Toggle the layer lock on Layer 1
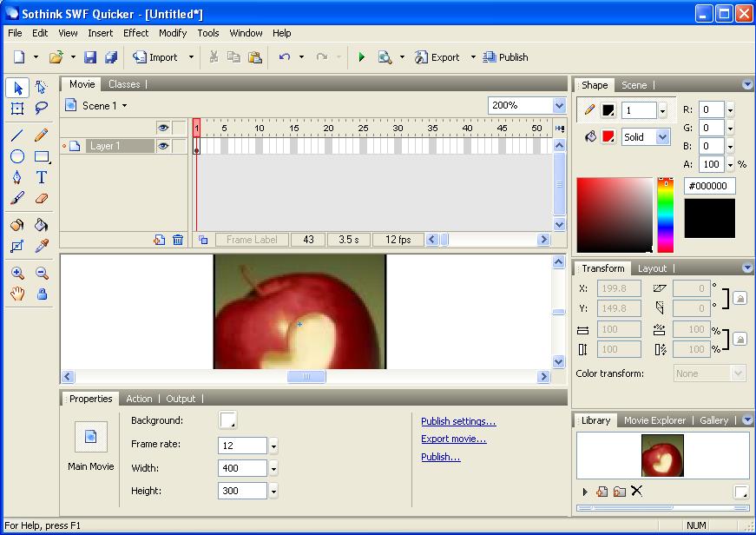The height and width of the screenshot is (535, 756). pyautogui.click(x=180, y=145)
